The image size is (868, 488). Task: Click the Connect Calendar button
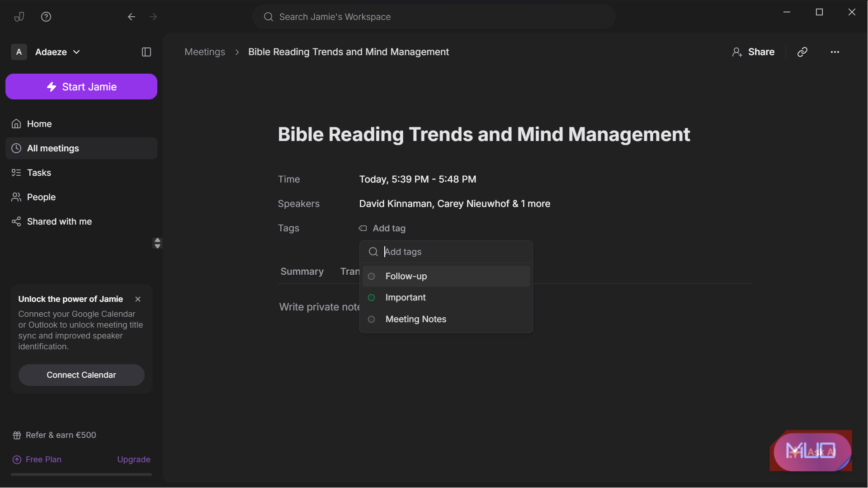(81, 375)
